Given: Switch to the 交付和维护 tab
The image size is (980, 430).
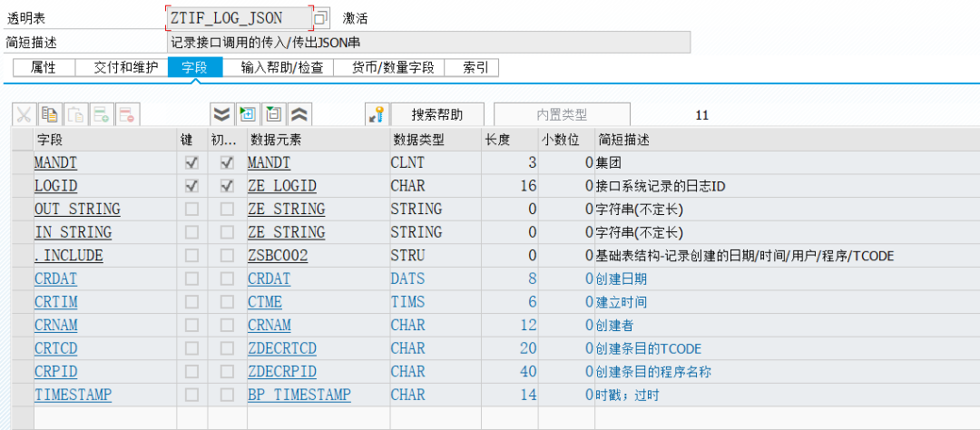Looking at the screenshot, I should point(122,67).
